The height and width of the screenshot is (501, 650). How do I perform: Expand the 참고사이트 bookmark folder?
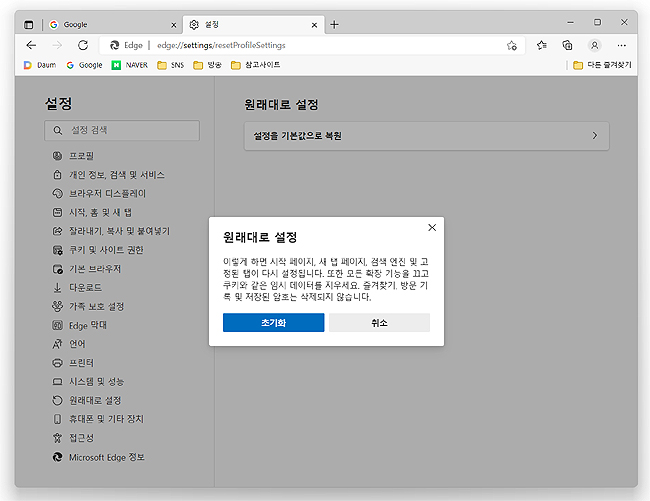tap(255, 65)
